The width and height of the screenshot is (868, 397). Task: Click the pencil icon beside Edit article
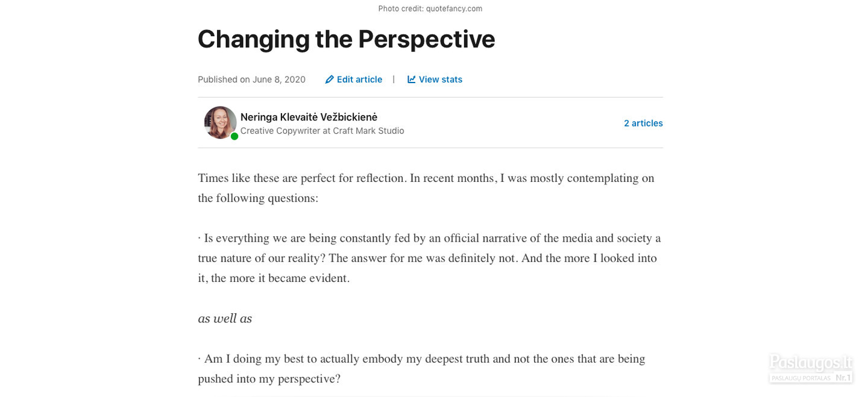[x=329, y=80]
